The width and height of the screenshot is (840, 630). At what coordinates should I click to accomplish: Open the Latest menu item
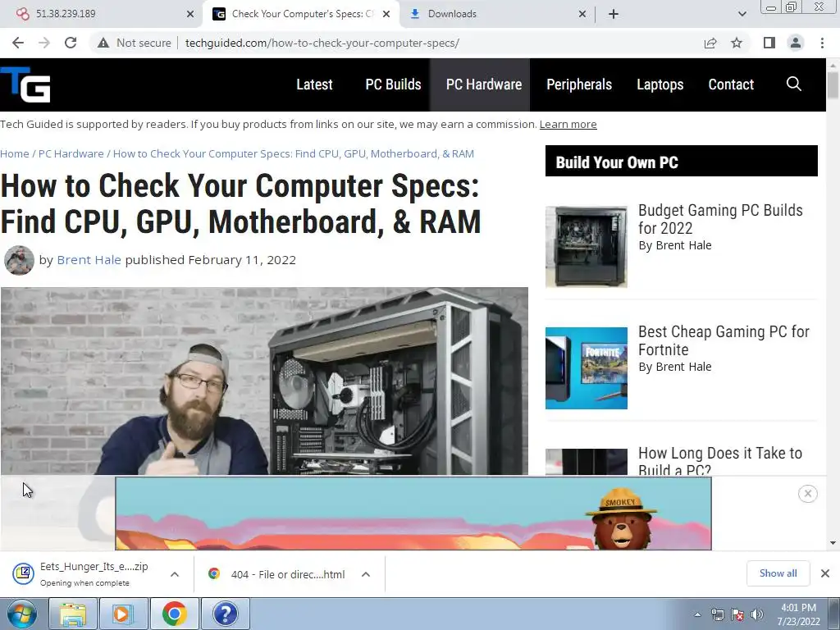314,84
